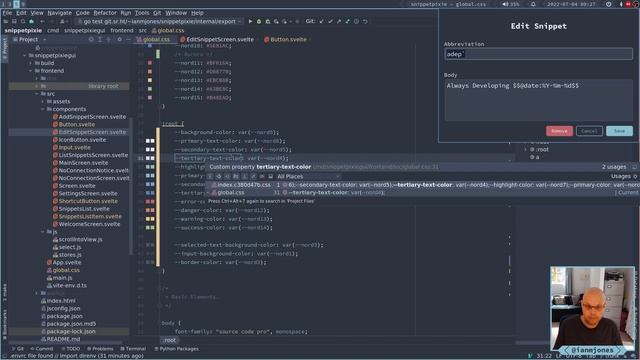
Task: Click the color swatch beside --success-color
Action: coord(150,228)
